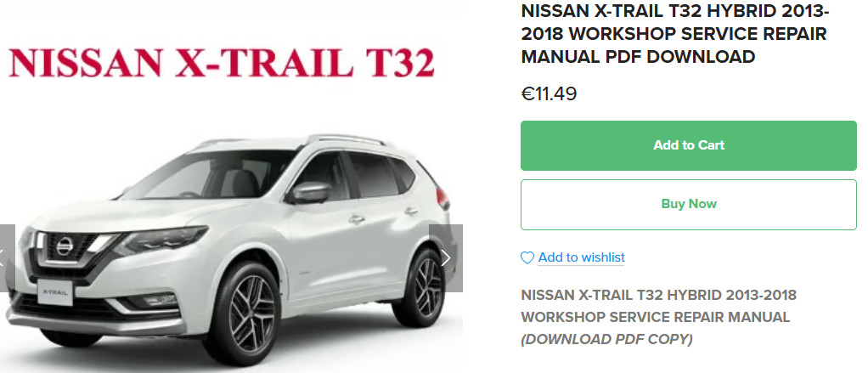Add the repair manual to cart

[689, 145]
